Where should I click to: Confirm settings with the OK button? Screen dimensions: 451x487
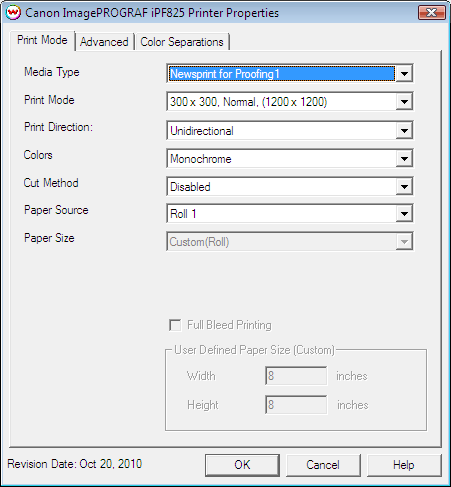[242, 465]
